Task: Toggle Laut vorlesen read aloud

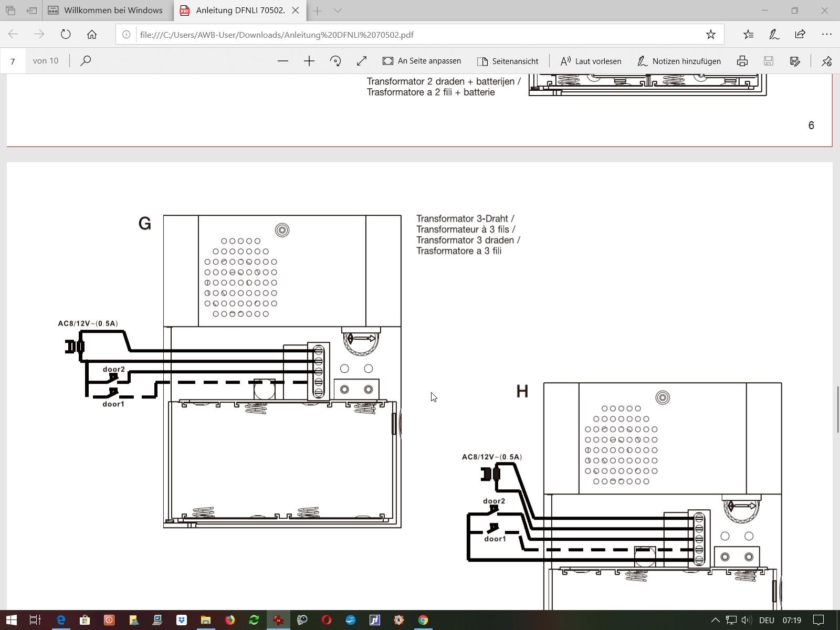Action: [x=591, y=61]
